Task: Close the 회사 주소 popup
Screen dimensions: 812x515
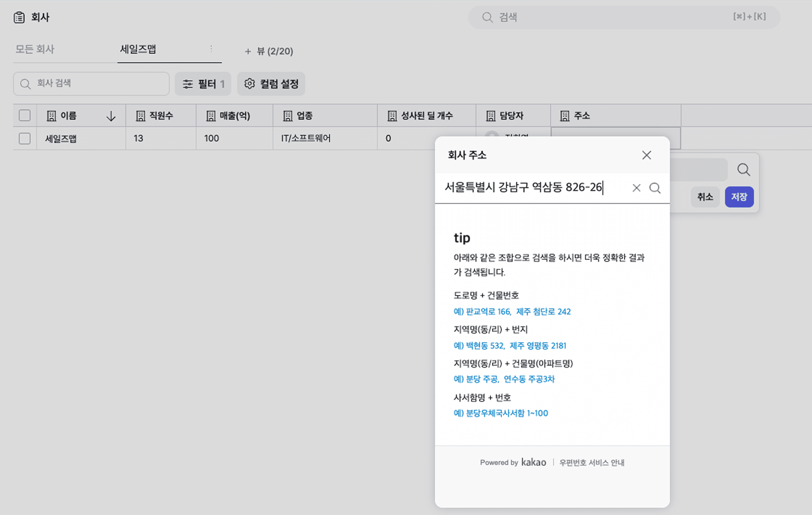Action: 647,155
